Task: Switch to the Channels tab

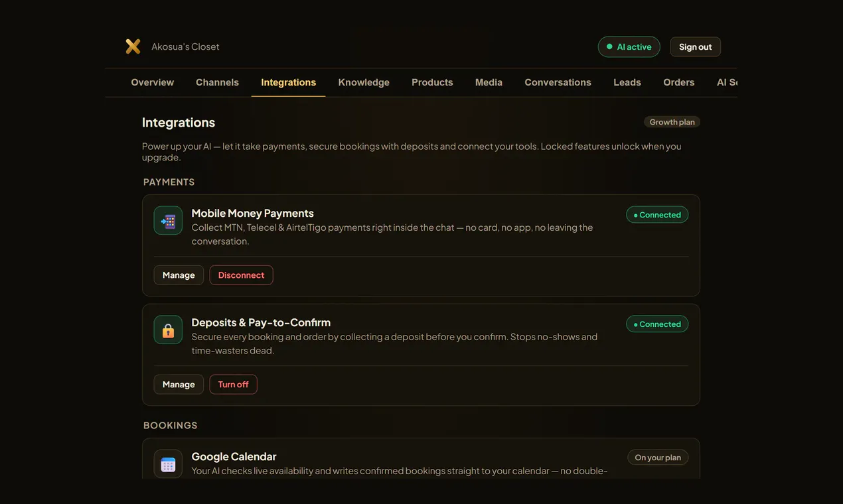Action: 217,82
